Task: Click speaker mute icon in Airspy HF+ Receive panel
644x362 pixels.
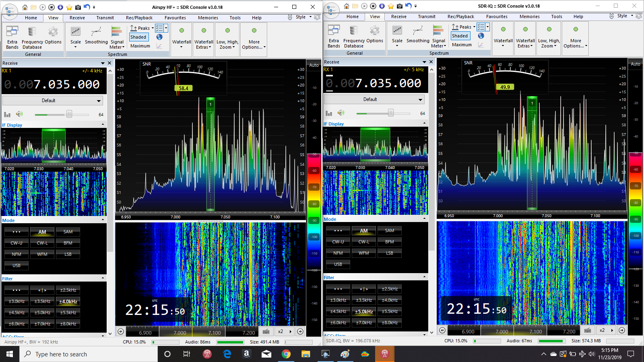Action: (x=19, y=114)
